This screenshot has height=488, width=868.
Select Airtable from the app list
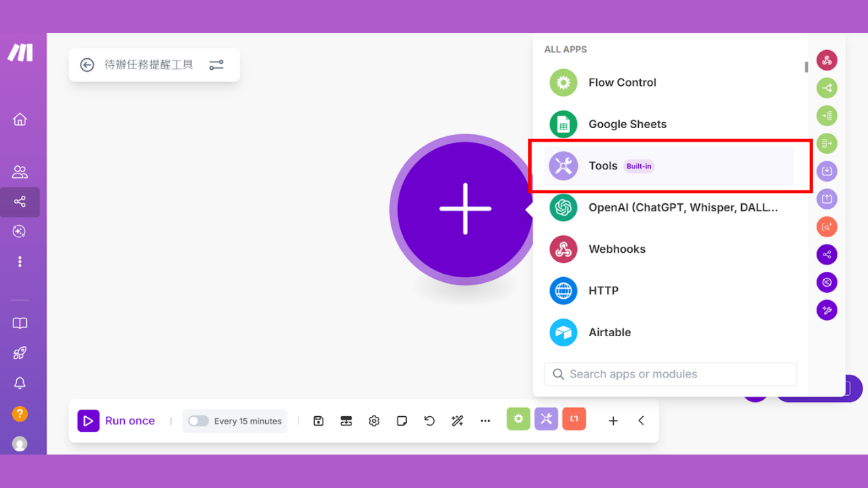coord(669,332)
